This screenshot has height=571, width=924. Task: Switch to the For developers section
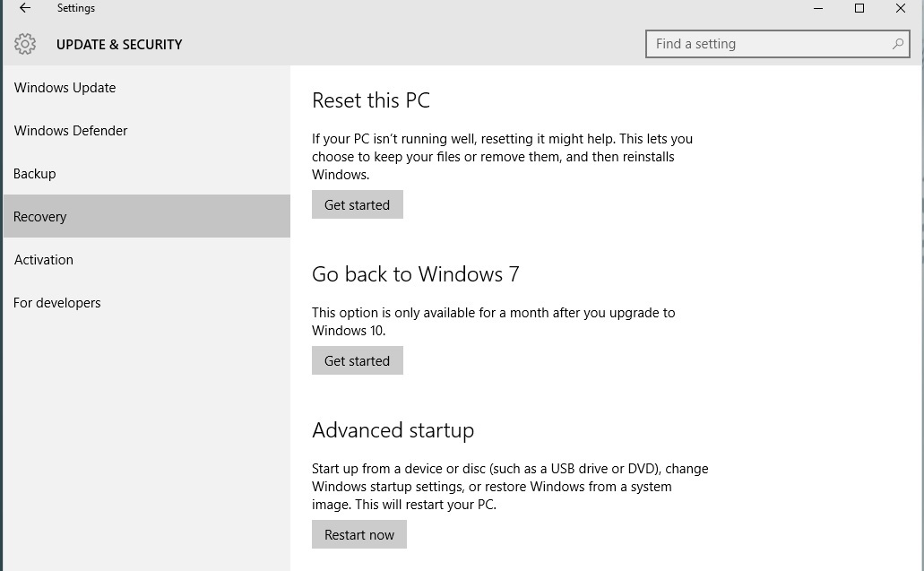tap(57, 303)
